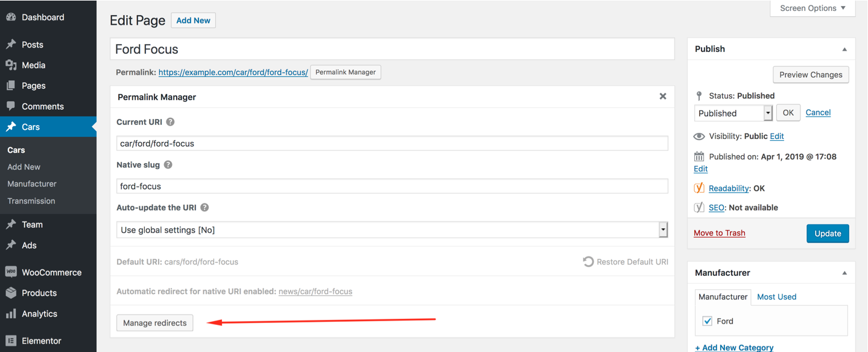The image size is (868, 352).
Task: Click the Manage redirects button
Action: coord(155,323)
